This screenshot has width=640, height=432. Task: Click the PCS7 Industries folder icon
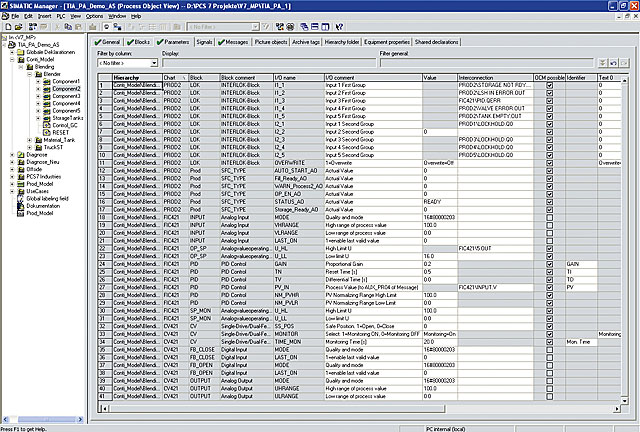pyautogui.click(x=22, y=176)
